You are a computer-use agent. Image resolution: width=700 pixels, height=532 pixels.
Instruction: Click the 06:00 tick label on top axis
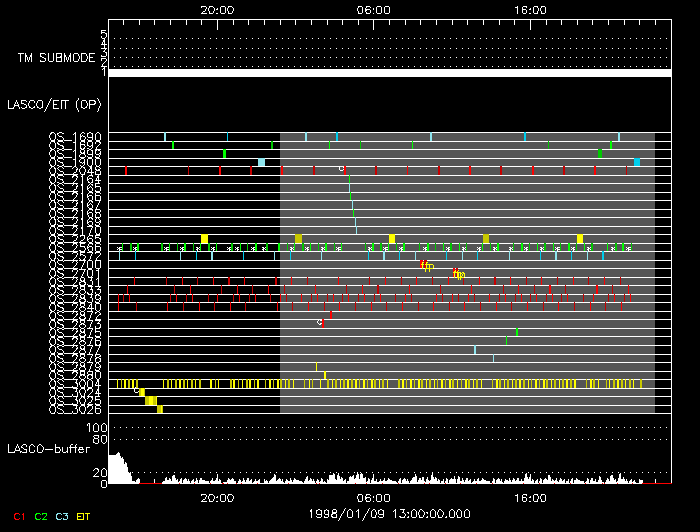373,9
